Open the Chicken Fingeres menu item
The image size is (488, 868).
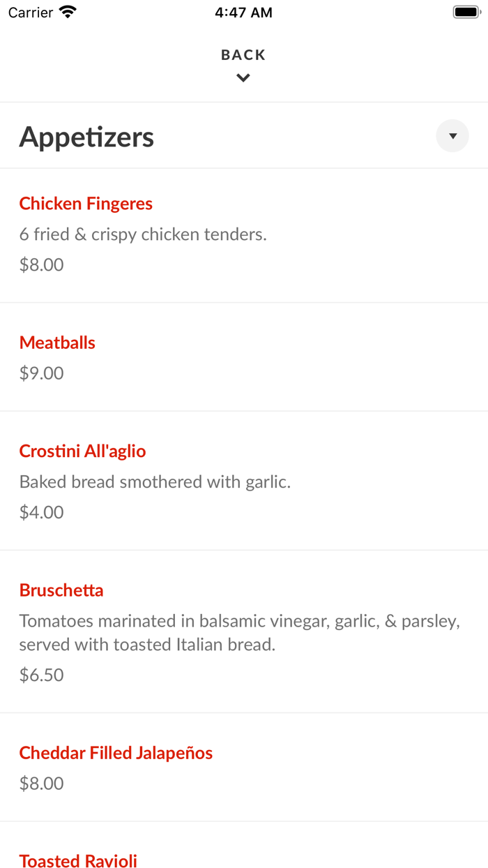86,203
